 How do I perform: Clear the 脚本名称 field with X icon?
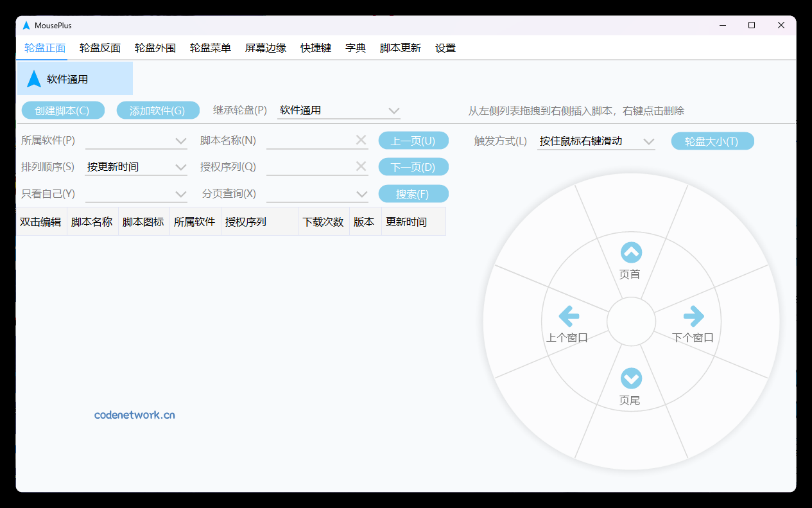pos(360,140)
